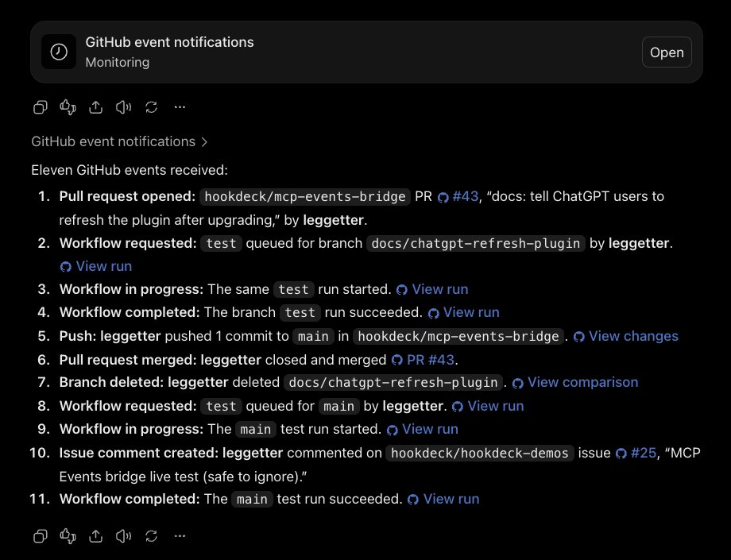Open View run for workflow in progress item 3

pyautogui.click(x=432, y=289)
